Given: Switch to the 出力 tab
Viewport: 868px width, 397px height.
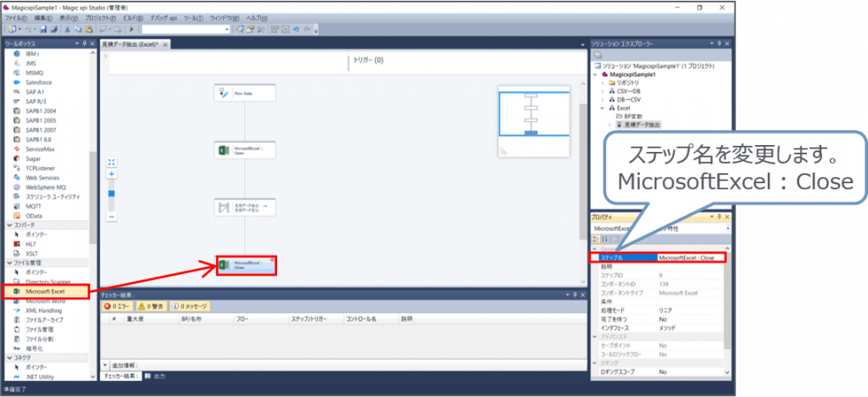Looking at the screenshot, I should pyautogui.click(x=159, y=375).
